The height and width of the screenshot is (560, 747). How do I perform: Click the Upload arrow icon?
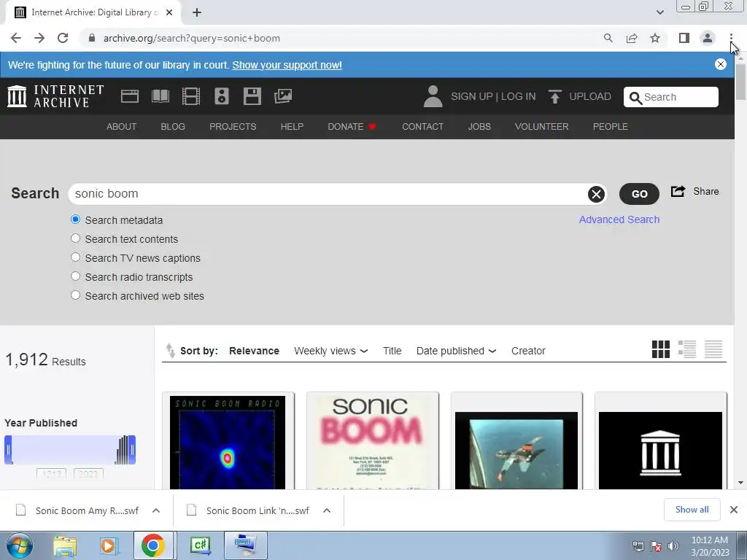click(554, 96)
